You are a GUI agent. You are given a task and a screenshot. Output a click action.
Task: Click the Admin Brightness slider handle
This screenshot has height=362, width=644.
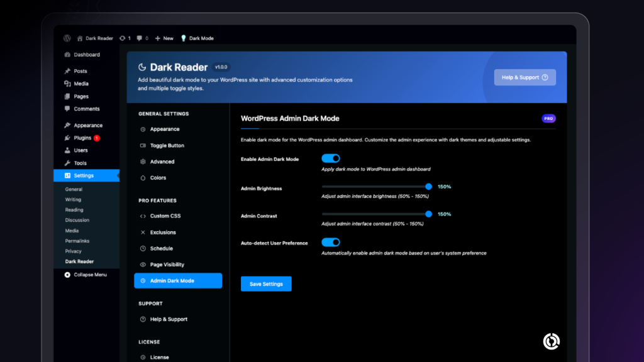coord(428,187)
